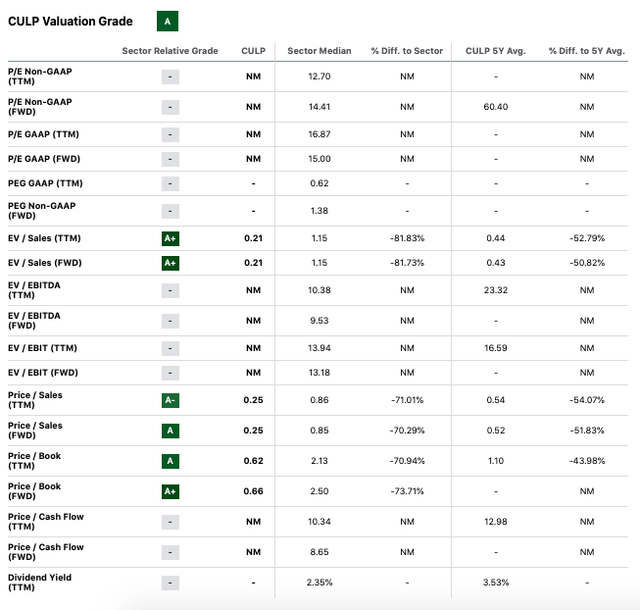This screenshot has width=640, height=610.
Task: Select the 12.70 sector median value
Action: tap(319, 76)
